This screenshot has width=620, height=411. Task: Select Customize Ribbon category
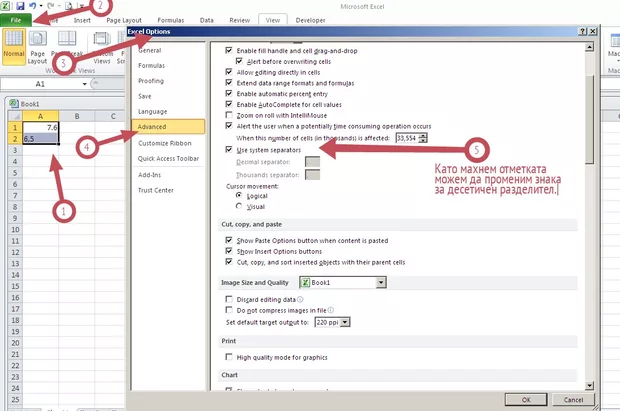[x=164, y=143]
